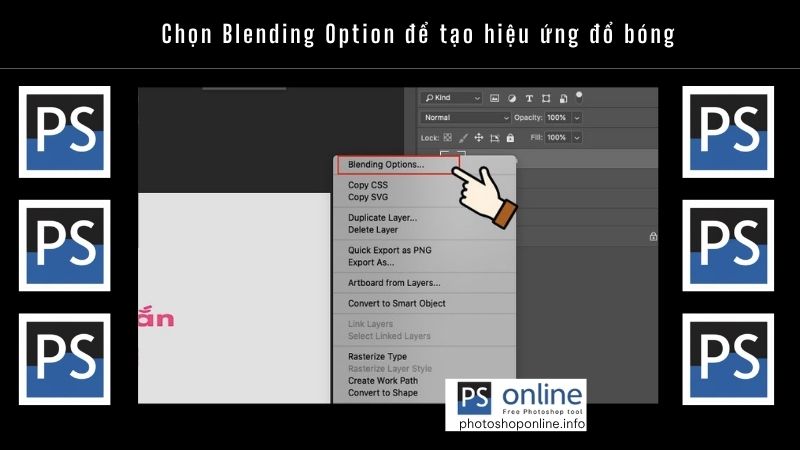Choose Delete Layer from the menu
The height and width of the screenshot is (450, 800).
(x=373, y=230)
